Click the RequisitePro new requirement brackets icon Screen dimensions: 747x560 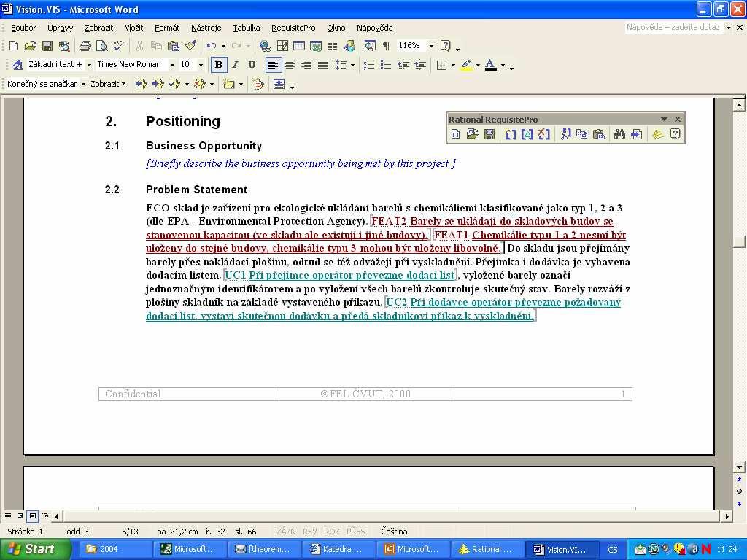click(x=511, y=134)
